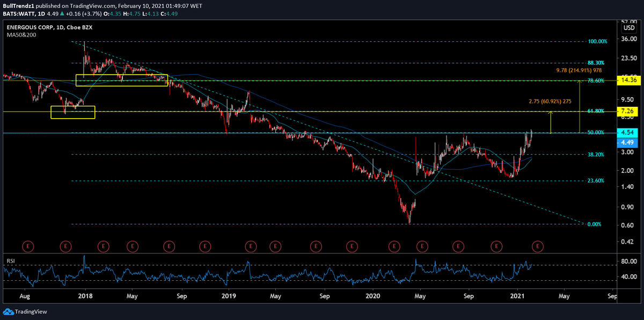Click the BATS:WATT symbol label

tap(18, 15)
